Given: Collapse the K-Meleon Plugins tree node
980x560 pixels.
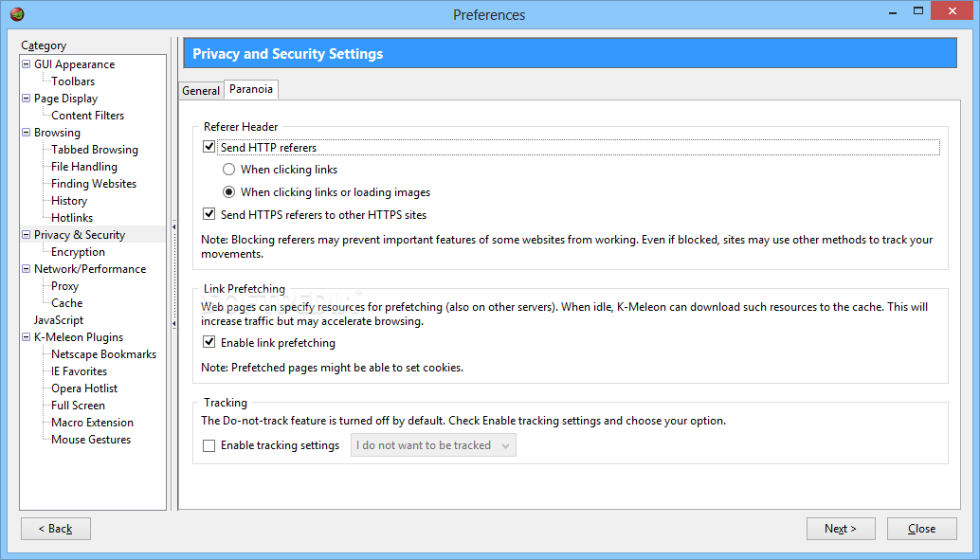Looking at the screenshot, I should click(27, 337).
